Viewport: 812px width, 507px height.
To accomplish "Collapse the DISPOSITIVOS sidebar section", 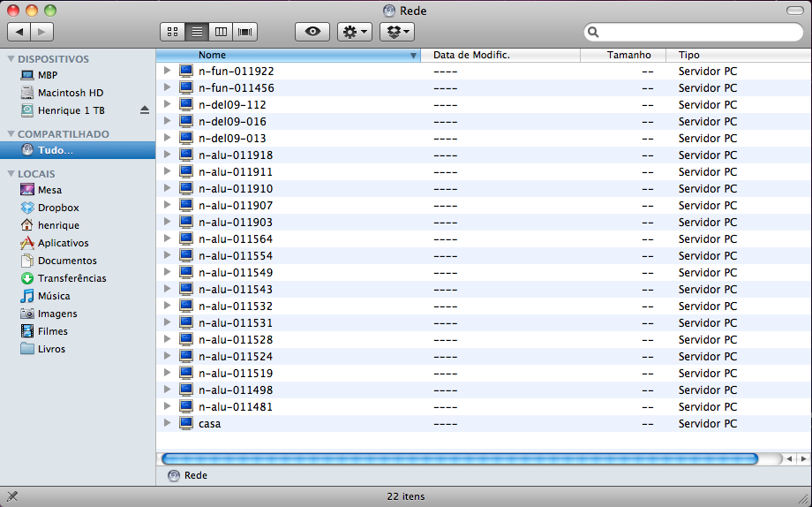I will pyautogui.click(x=11, y=59).
